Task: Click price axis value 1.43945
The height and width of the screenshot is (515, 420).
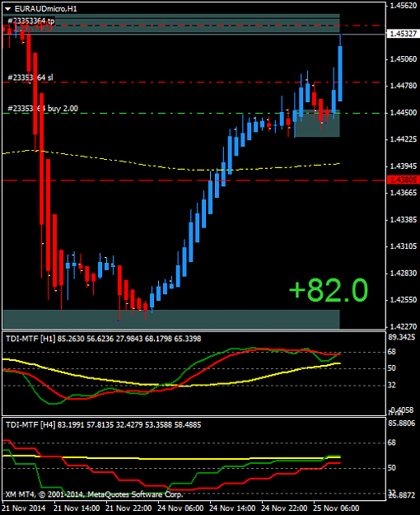Action: 404,166
